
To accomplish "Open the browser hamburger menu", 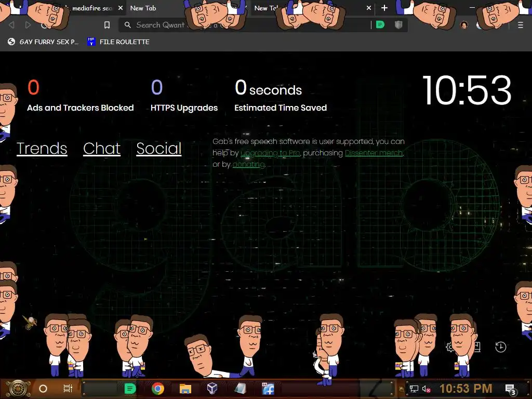I will point(521,25).
